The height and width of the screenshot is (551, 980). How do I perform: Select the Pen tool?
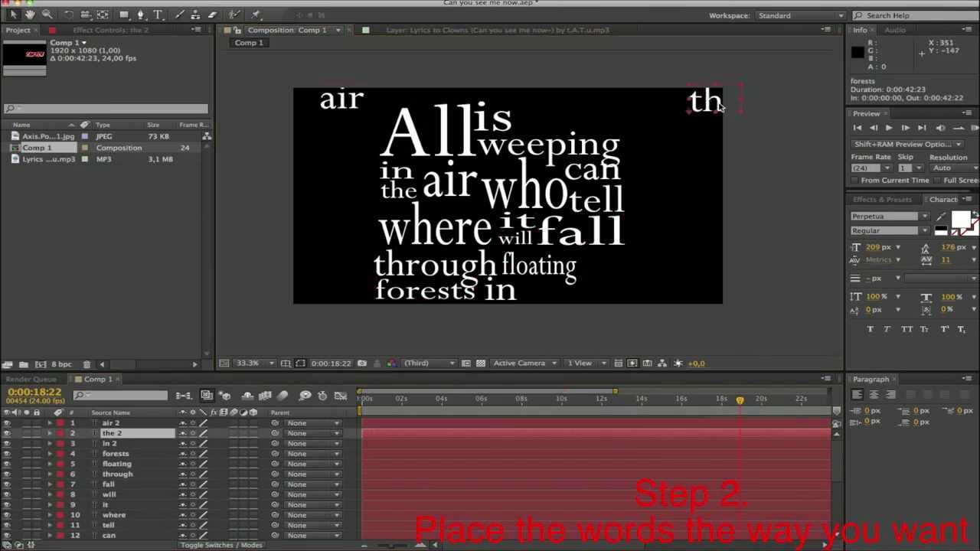coord(141,15)
